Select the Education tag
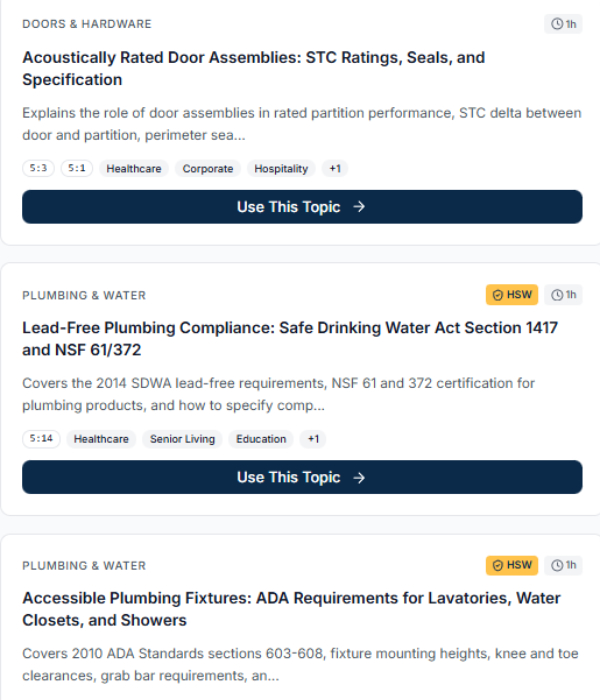This screenshot has height=700, width=600. point(261,439)
